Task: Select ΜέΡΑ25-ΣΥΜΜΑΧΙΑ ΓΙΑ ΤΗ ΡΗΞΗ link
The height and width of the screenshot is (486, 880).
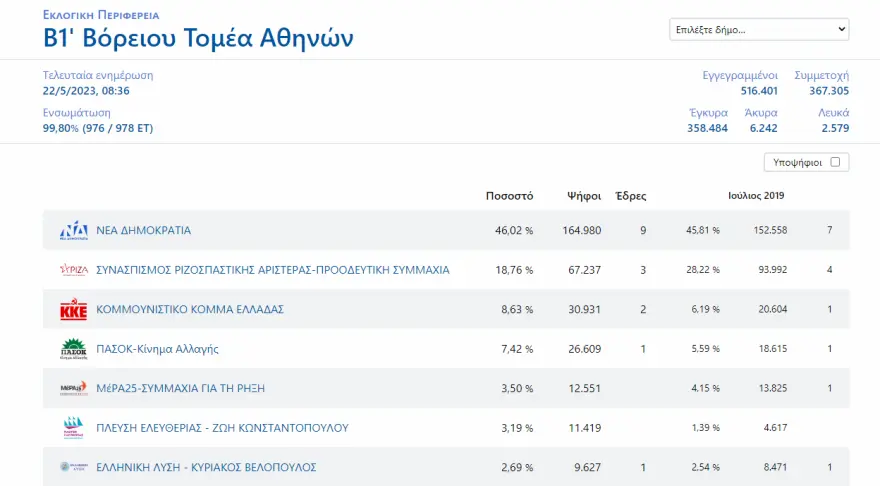Action: (x=180, y=389)
